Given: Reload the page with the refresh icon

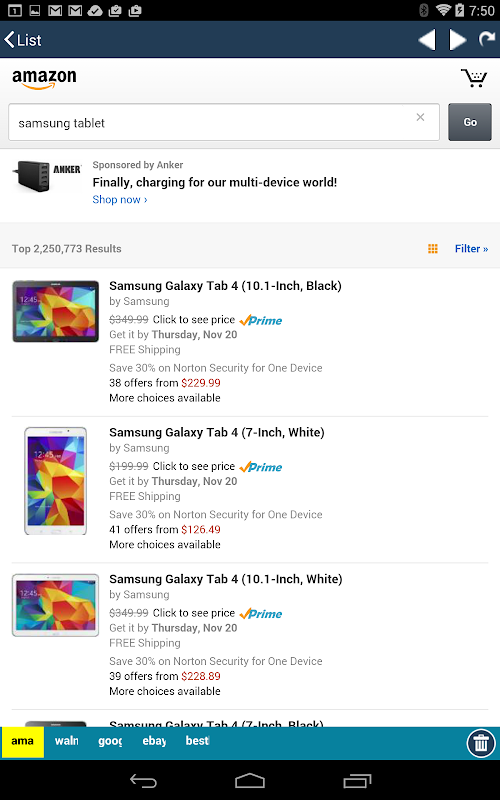Looking at the screenshot, I should [x=486, y=39].
